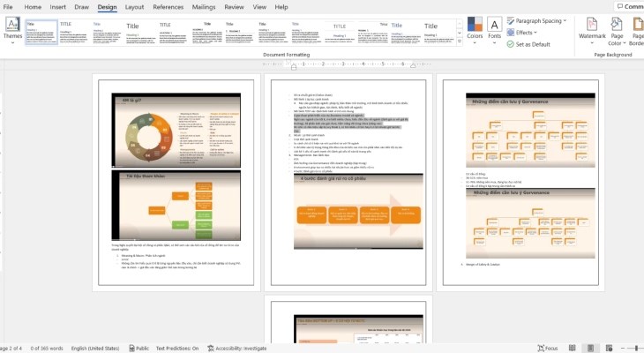Click the 4M là gì slide image
Viewport: 644px width, 353px height.
[176, 131]
